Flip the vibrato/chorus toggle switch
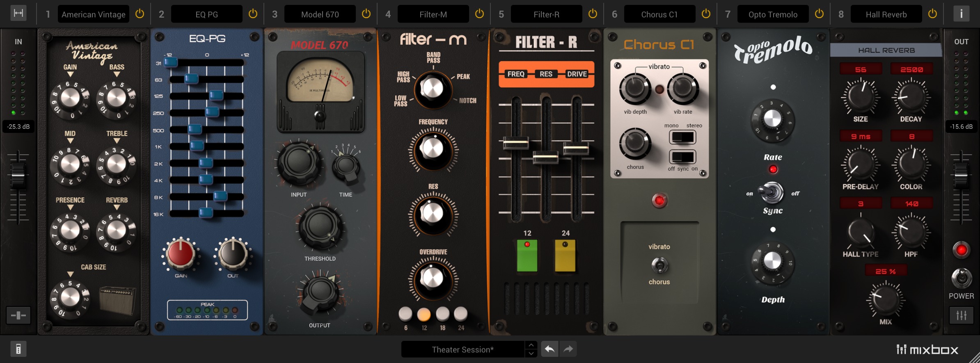 (659, 265)
